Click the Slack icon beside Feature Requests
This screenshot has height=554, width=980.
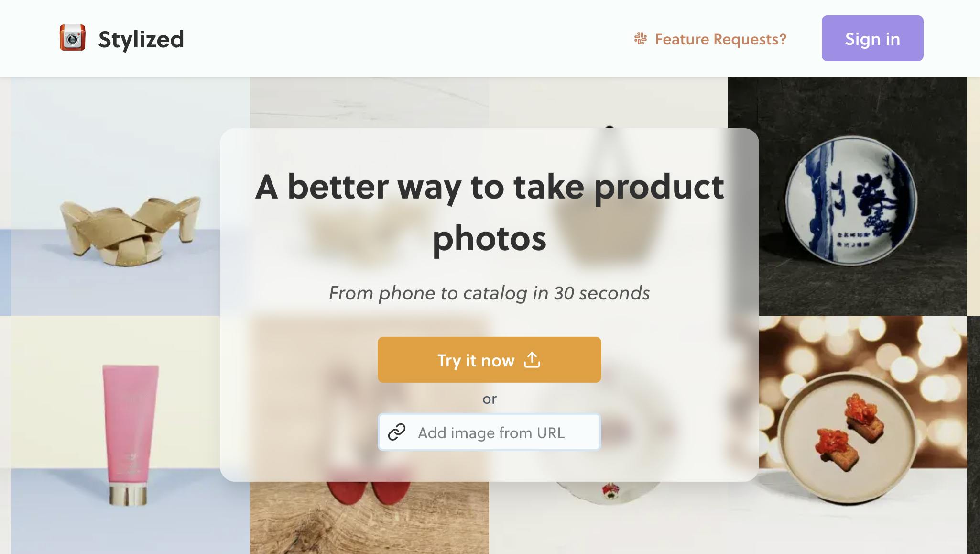(x=641, y=39)
